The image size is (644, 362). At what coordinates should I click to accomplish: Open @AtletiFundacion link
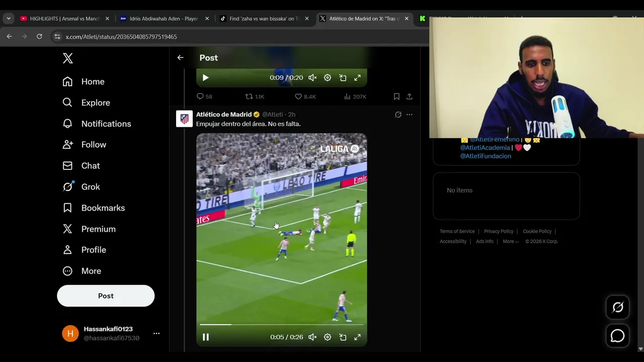tap(486, 156)
